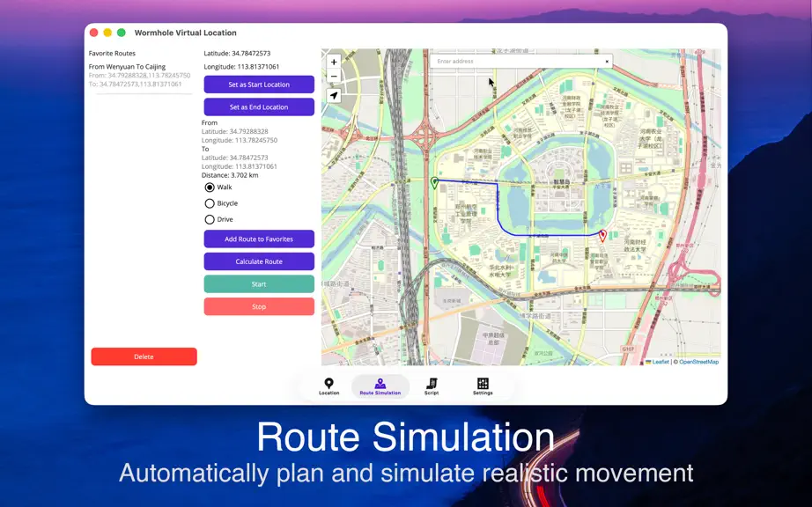Open the OpenStreetMap attribution link
812x507 pixels.
tap(698, 362)
